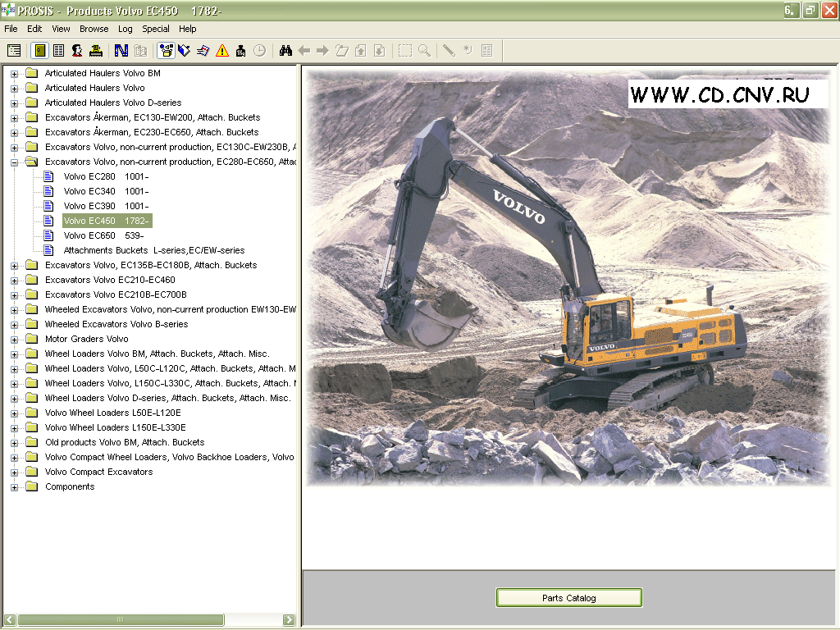This screenshot has width=840, height=630.
Task: Toggle the colored shapes box toolbar icon
Action: coord(166,51)
